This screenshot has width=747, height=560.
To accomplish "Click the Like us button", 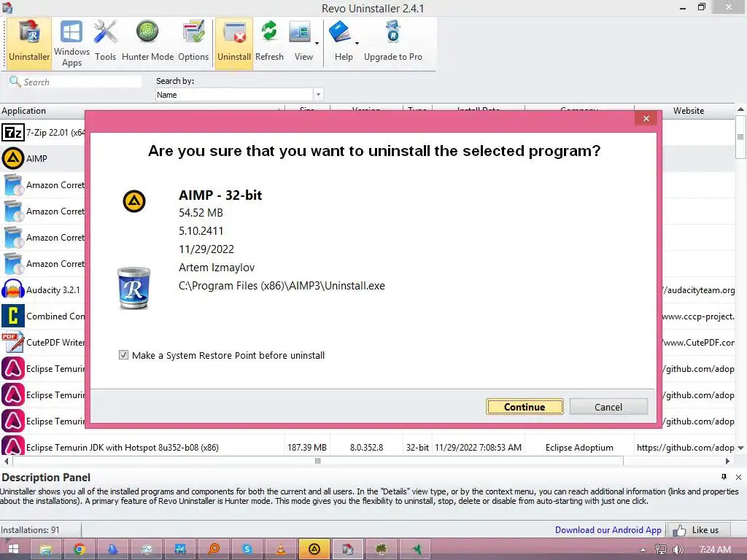I will tap(698, 530).
